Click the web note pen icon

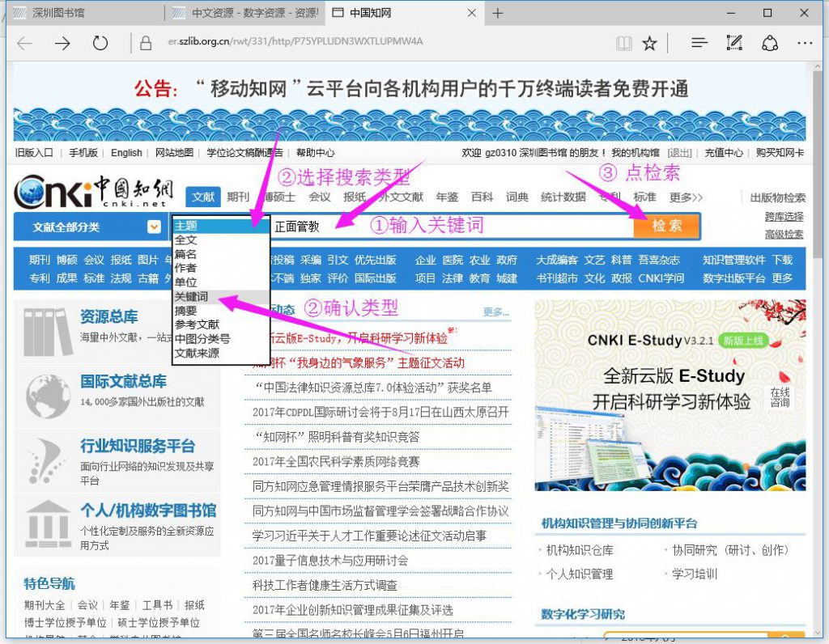[x=735, y=44]
